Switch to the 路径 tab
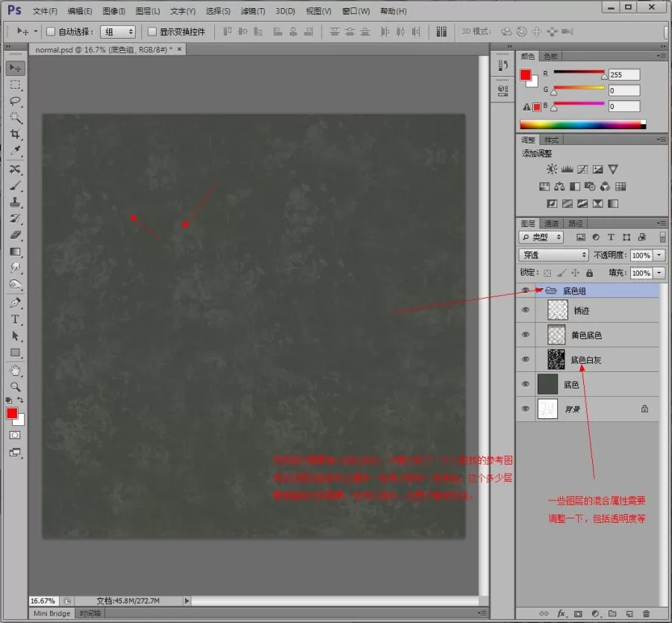The width and height of the screenshot is (672, 623). tap(575, 223)
